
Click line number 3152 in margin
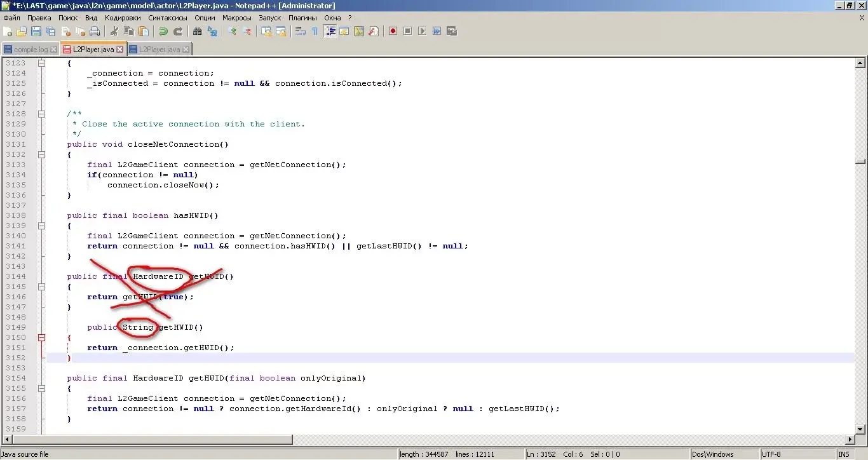[x=16, y=358]
